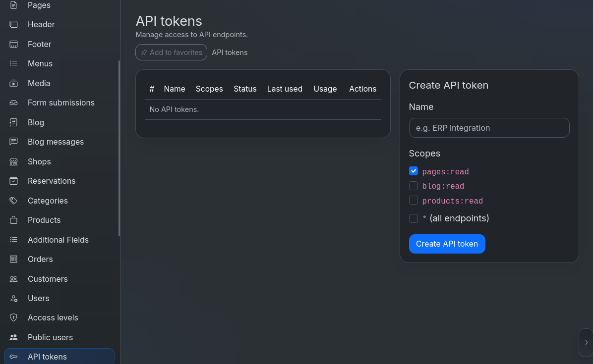The image size is (593, 364).
Task: Click the Reservations calendar icon
Action: pos(13,181)
